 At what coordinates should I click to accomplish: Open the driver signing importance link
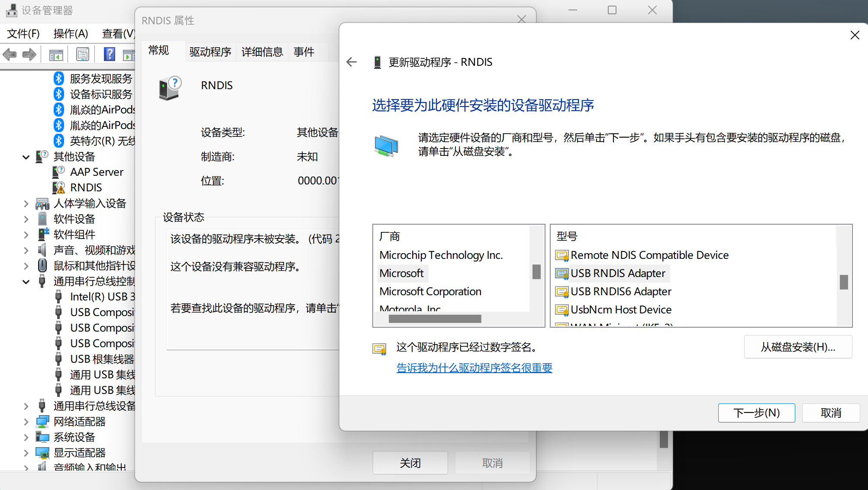[x=474, y=367]
